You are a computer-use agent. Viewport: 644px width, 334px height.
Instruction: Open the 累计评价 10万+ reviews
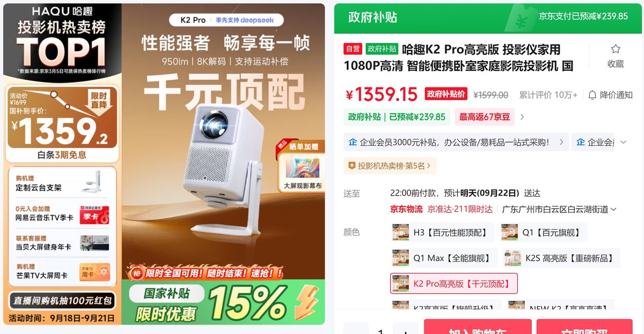click(548, 95)
